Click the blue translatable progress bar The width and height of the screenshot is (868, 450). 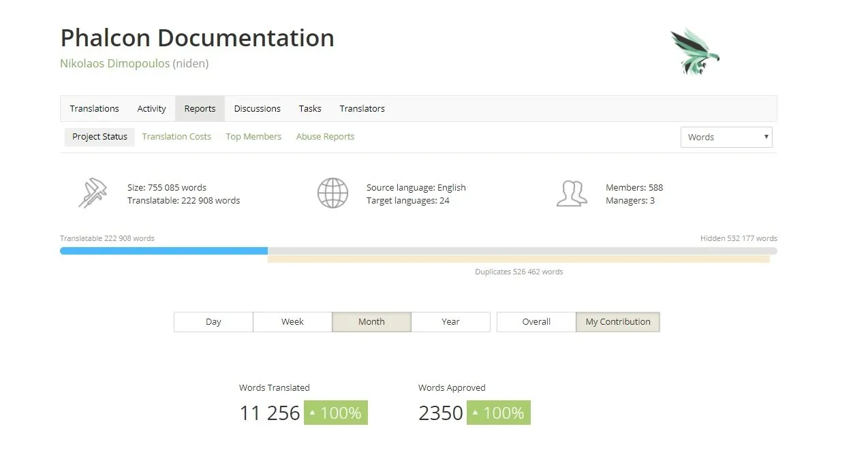click(x=164, y=251)
